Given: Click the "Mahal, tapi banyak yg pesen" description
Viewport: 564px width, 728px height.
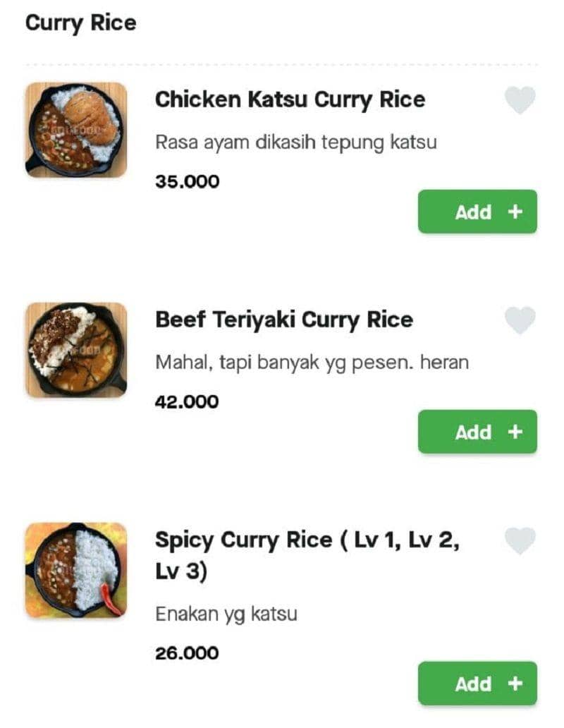Looking at the screenshot, I should tap(312, 363).
